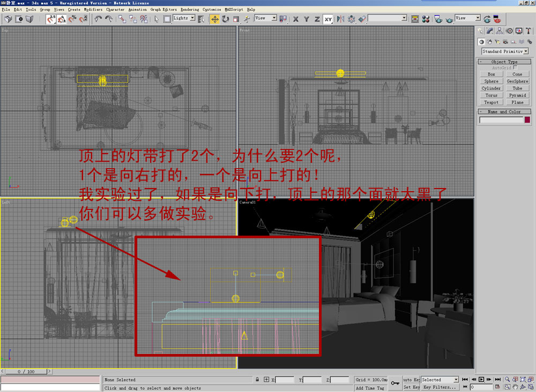
Task: Toggle the Angle Snap button
Action: pos(62,19)
